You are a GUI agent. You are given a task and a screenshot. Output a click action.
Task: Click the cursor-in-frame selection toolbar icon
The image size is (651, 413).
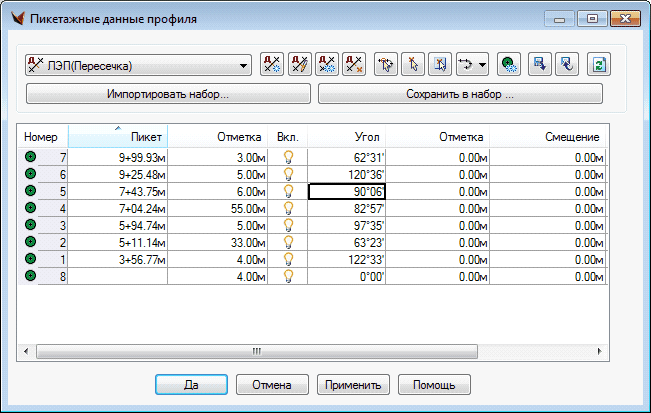(439, 65)
